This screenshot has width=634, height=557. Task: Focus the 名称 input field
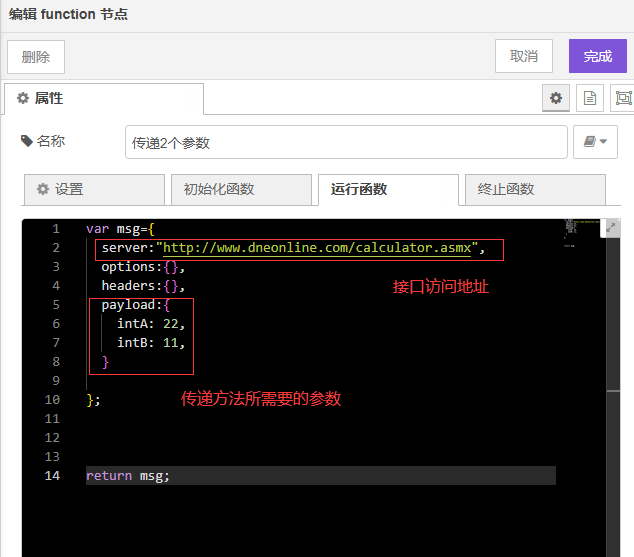coord(345,142)
